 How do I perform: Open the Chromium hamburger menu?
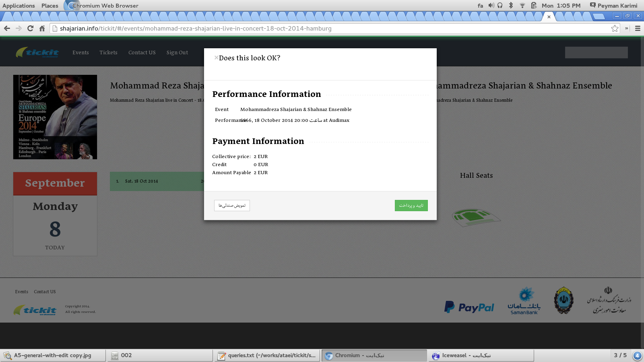(x=638, y=28)
